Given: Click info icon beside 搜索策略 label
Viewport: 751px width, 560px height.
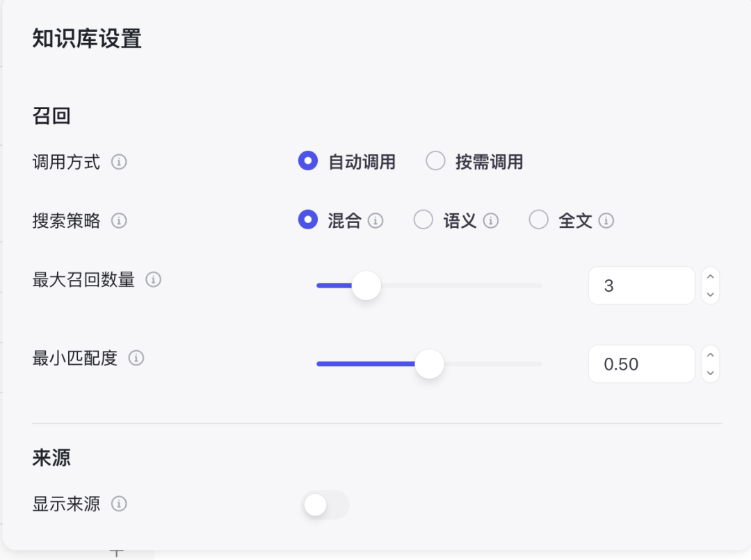Looking at the screenshot, I should click(x=119, y=221).
